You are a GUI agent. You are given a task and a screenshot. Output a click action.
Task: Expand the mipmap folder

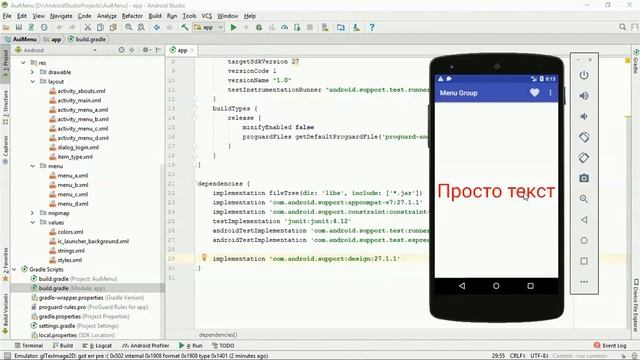click(x=32, y=213)
